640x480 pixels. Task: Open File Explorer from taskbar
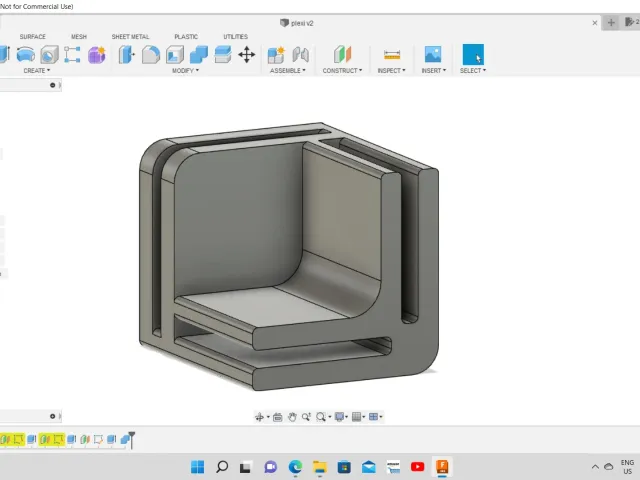pos(320,467)
